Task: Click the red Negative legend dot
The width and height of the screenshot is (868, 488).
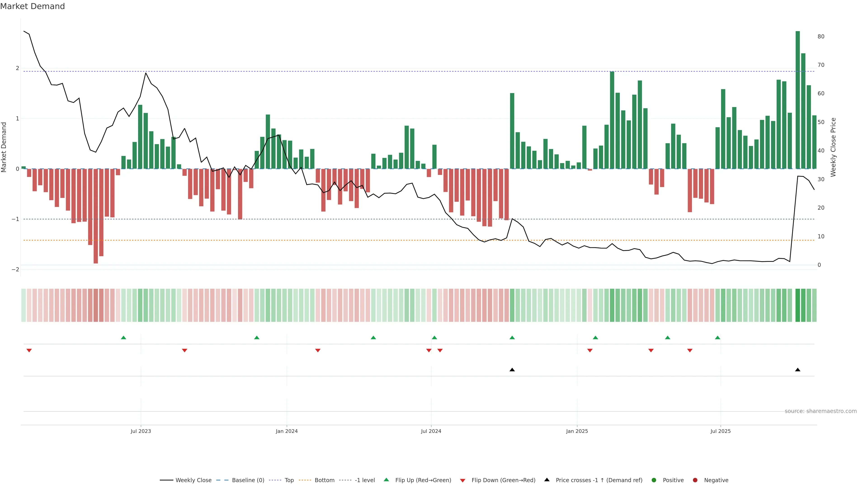Action: point(695,480)
